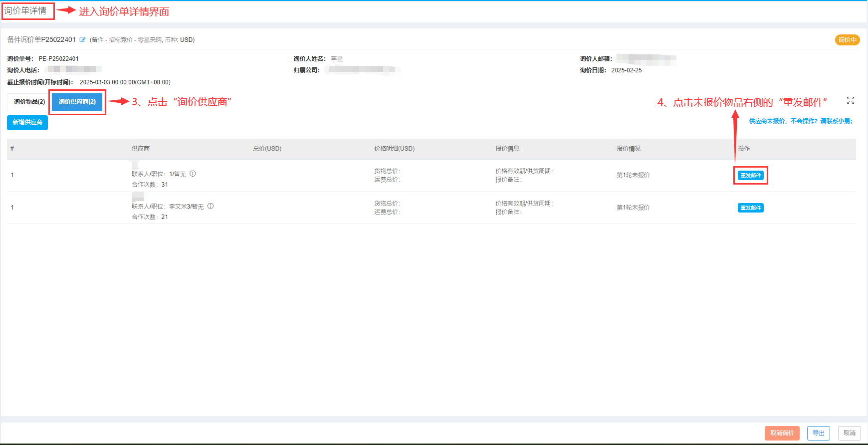Screen dimensions: 868x445
Task: Click info icon next to 1/暂无 contact
Action: tap(193, 174)
